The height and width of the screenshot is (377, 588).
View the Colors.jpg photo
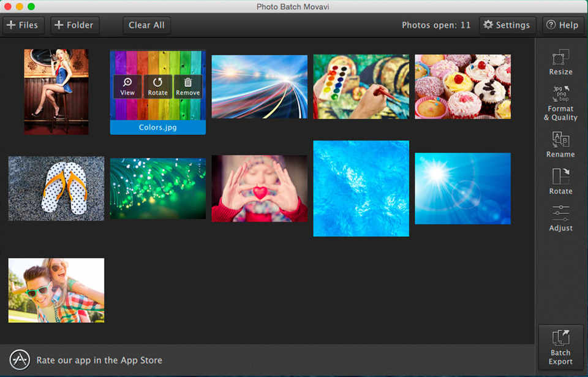127,86
